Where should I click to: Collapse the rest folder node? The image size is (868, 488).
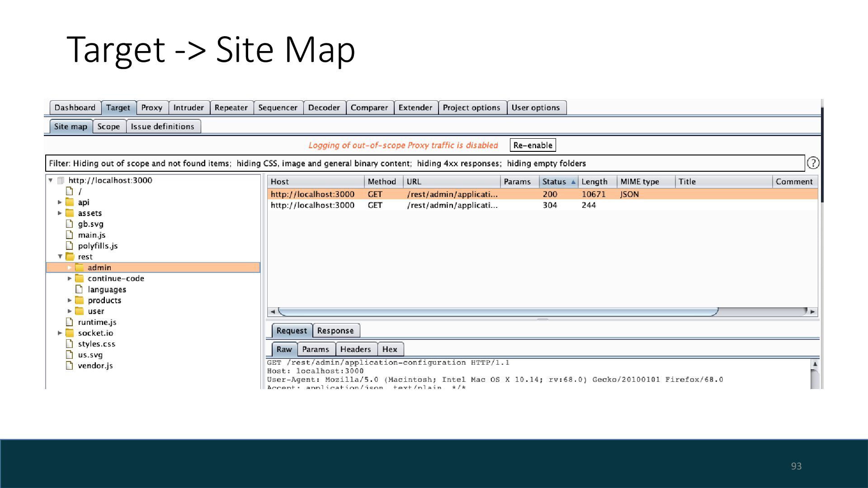click(60, 257)
